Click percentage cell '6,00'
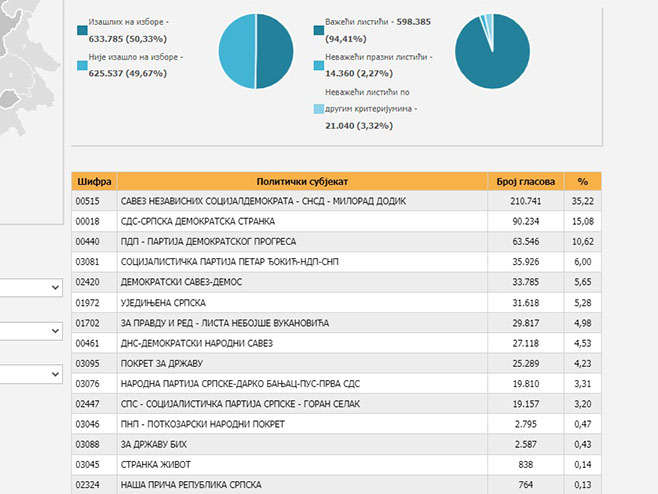The image size is (658, 494). pyautogui.click(x=582, y=262)
